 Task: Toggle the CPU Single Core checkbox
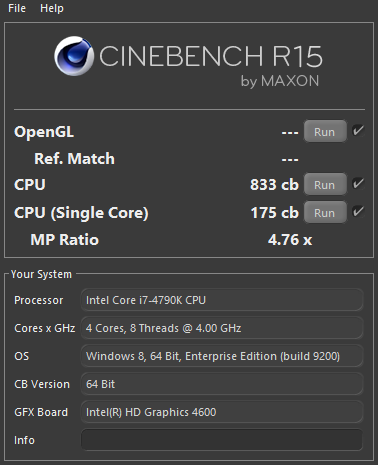click(358, 211)
